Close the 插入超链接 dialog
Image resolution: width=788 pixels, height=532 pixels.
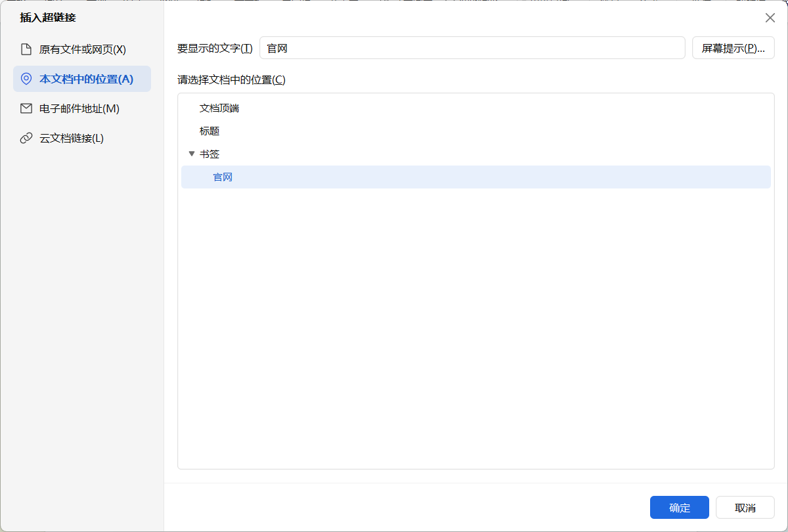(770, 18)
